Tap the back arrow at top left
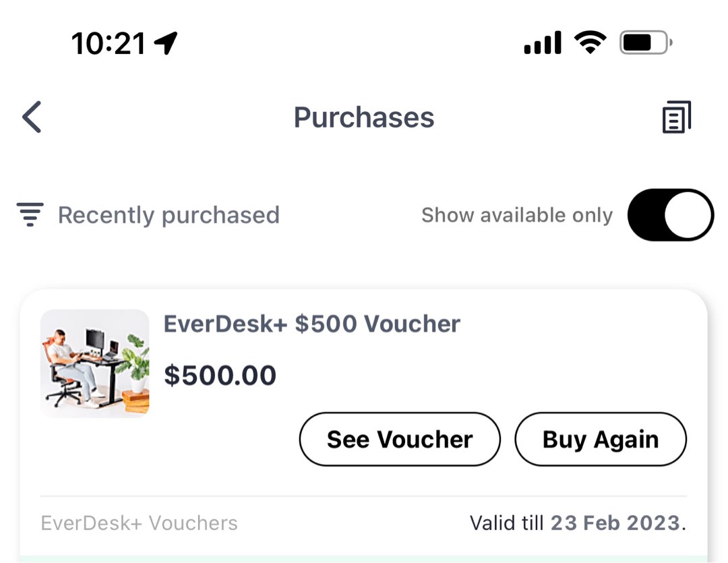Image resolution: width=728 pixels, height=563 pixels. pyautogui.click(x=30, y=117)
